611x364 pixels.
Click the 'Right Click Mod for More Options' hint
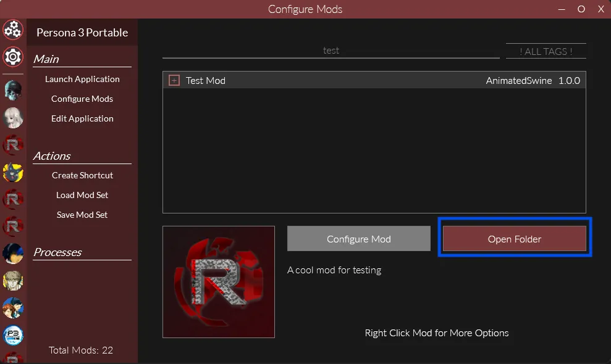[437, 333]
